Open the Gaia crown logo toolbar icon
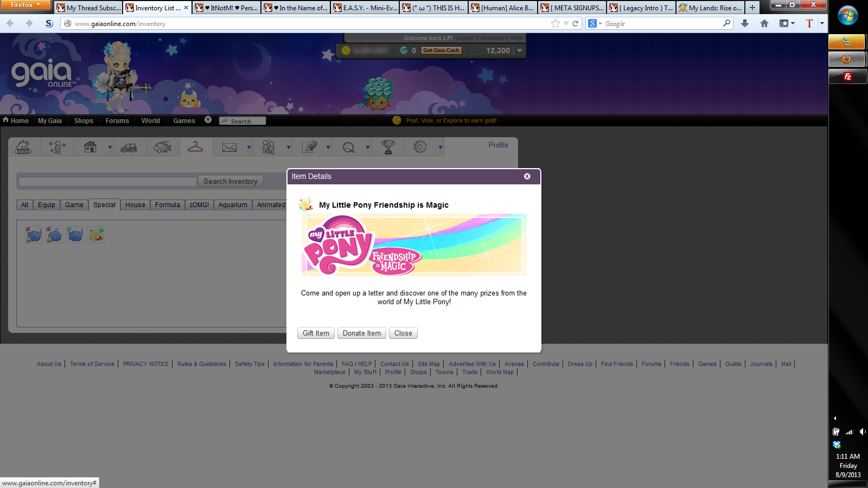The height and width of the screenshot is (488, 868). click(24, 147)
